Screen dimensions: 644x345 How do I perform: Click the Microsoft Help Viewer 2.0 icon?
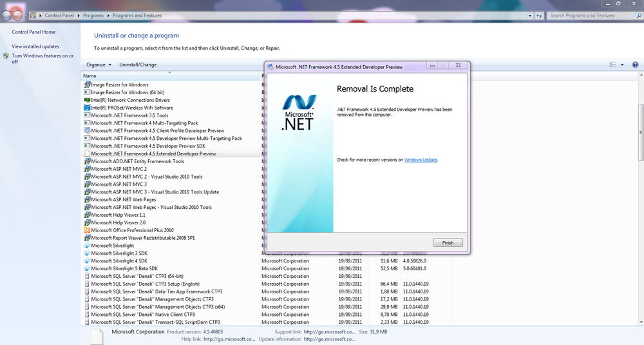[x=87, y=222]
